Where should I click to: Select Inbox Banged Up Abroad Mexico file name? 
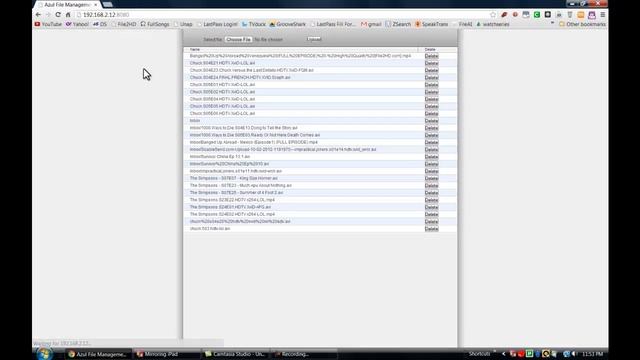pos(253,142)
